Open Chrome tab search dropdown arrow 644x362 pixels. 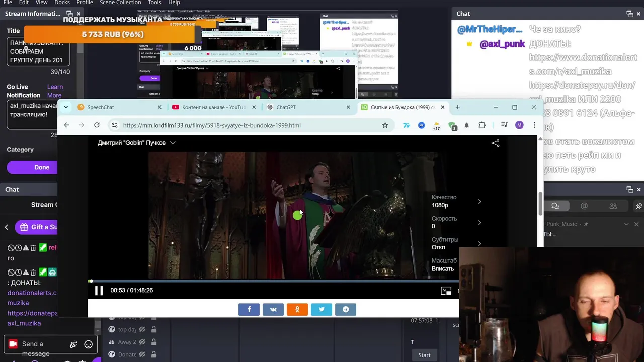(x=66, y=107)
